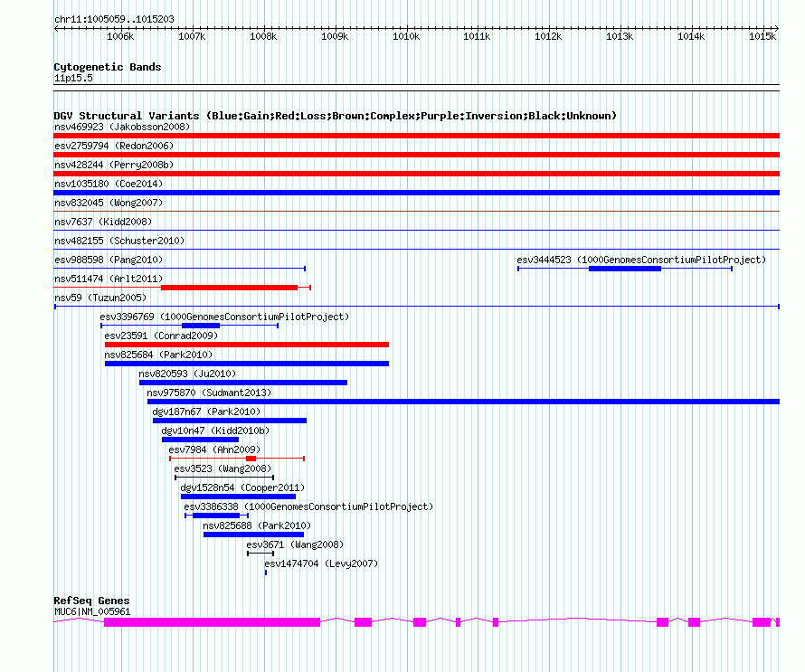This screenshot has height=672, width=805.
Task: Open the dgv10n47 (Kidd2010b) label
Action: 215,431
